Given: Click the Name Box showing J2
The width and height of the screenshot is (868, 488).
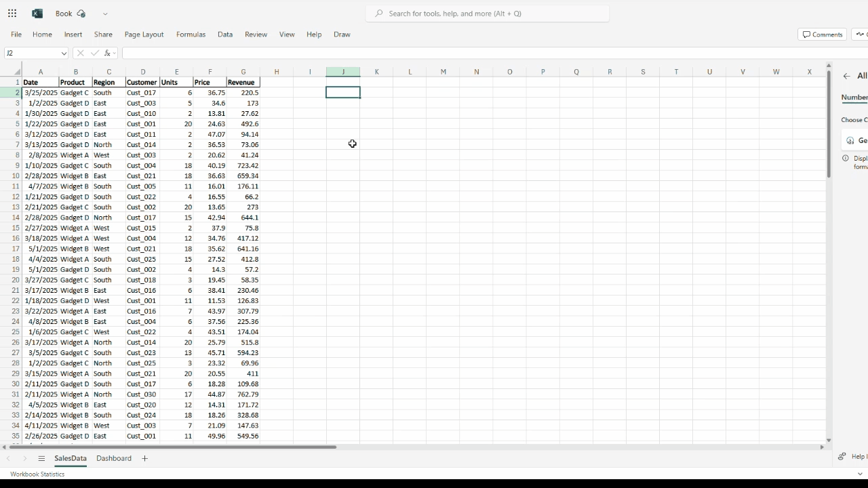Looking at the screenshot, I should click(x=31, y=53).
